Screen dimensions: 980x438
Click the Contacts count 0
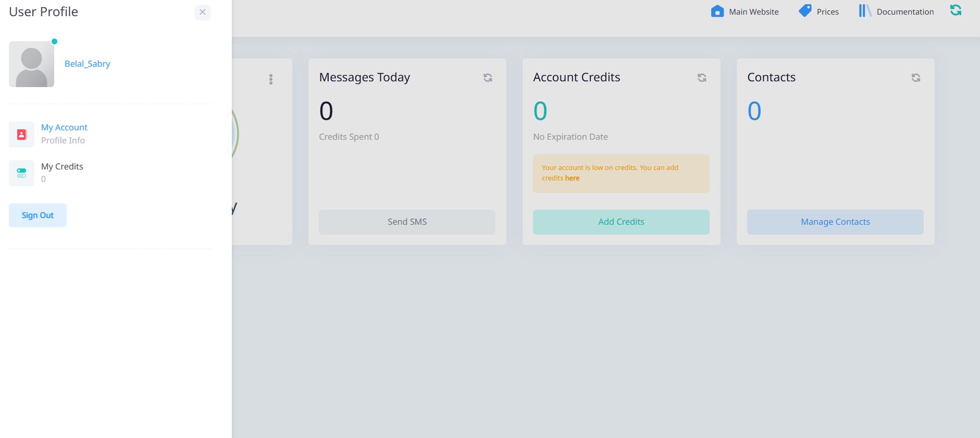754,111
